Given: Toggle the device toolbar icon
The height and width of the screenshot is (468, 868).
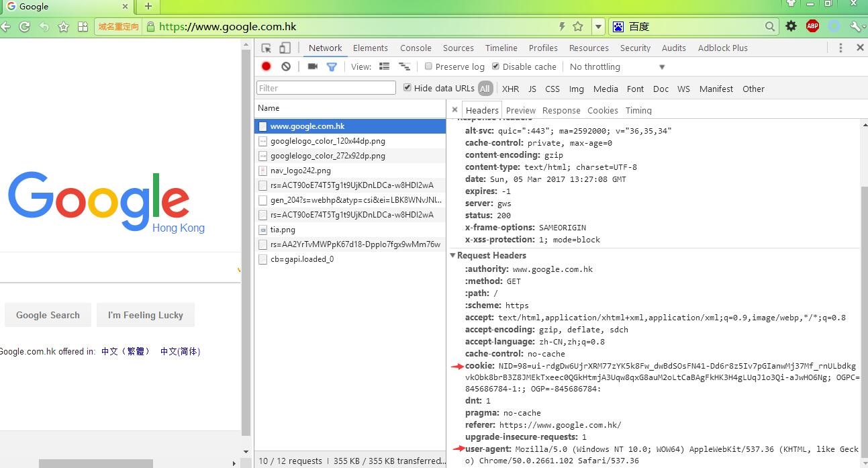Looking at the screenshot, I should pos(285,48).
